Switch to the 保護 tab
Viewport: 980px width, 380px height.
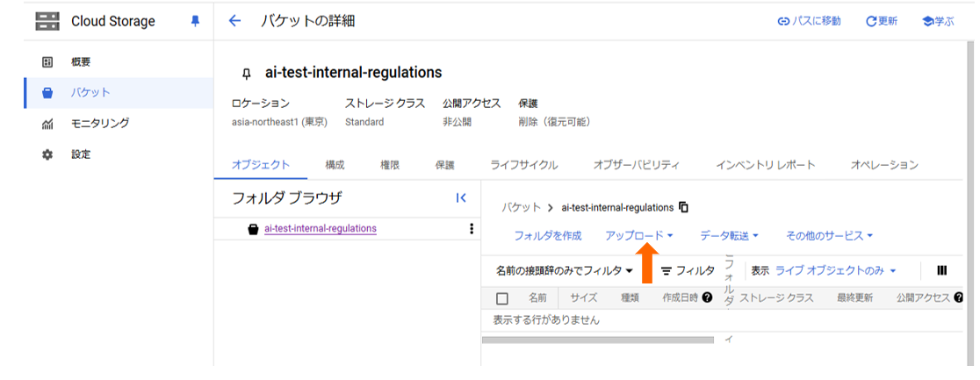[x=445, y=165]
